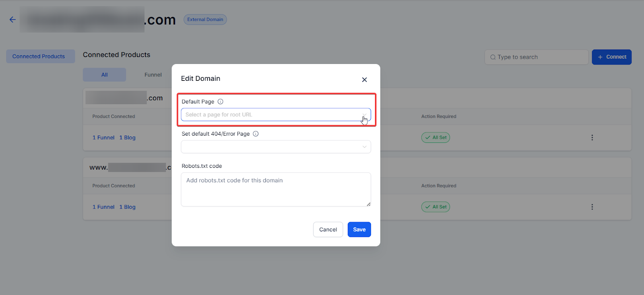Click info icon next to Default Page

tap(220, 101)
